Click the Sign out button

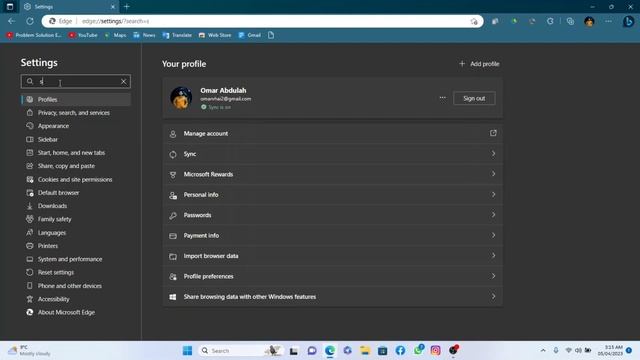tap(474, 98)
